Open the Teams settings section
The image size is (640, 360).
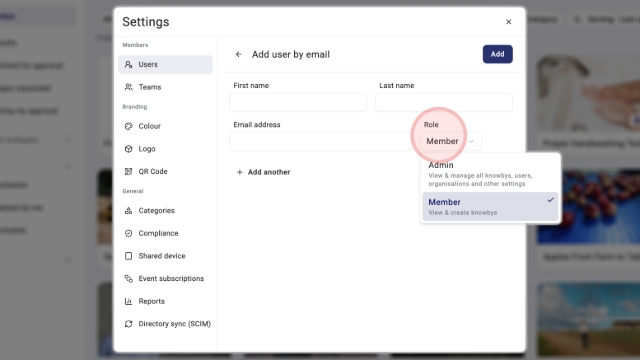tap(165, 87)
